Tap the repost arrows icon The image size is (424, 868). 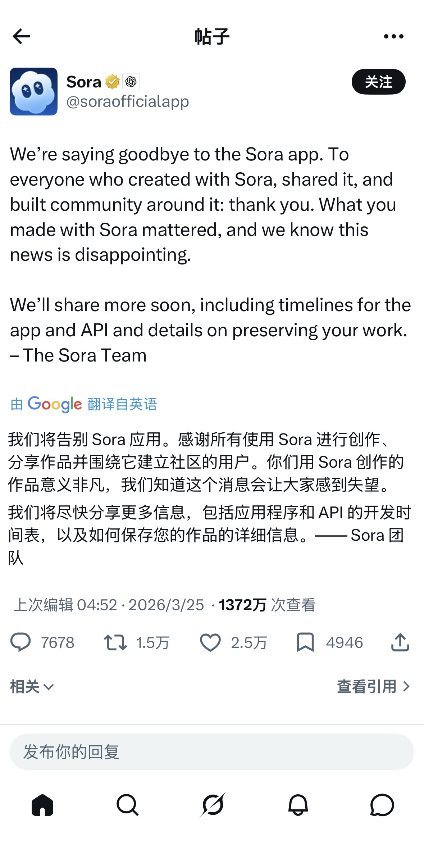click(115, 642)
